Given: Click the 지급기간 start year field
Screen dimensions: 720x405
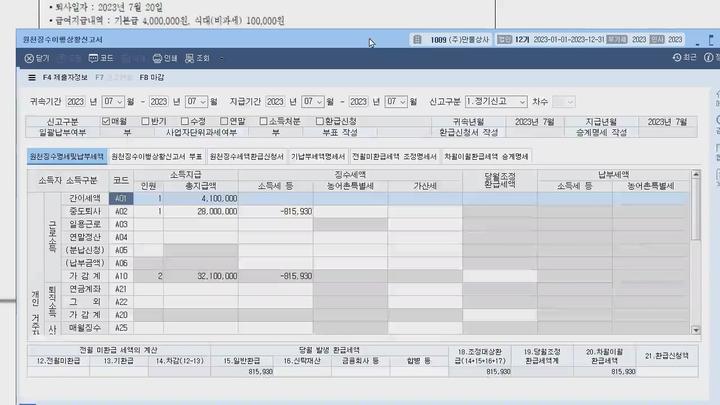Looking at the screenshot, I should pyautogui.click(x=275, y=101).
